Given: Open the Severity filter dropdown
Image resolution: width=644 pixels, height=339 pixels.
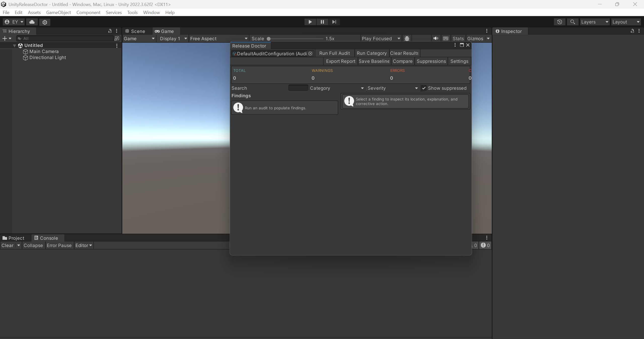Looking at the screenshot, I should coord(393,88).
